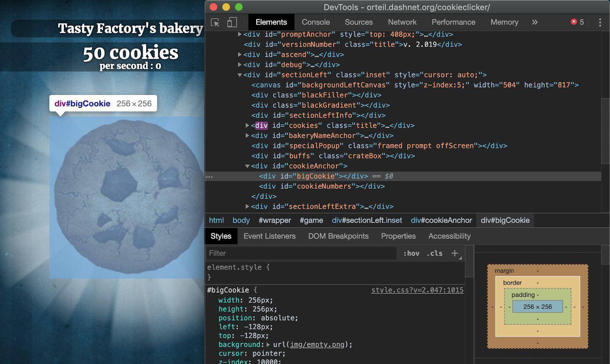Open the Performance tab
This screenshot has height=364, width=610.
tap(453, 22)
